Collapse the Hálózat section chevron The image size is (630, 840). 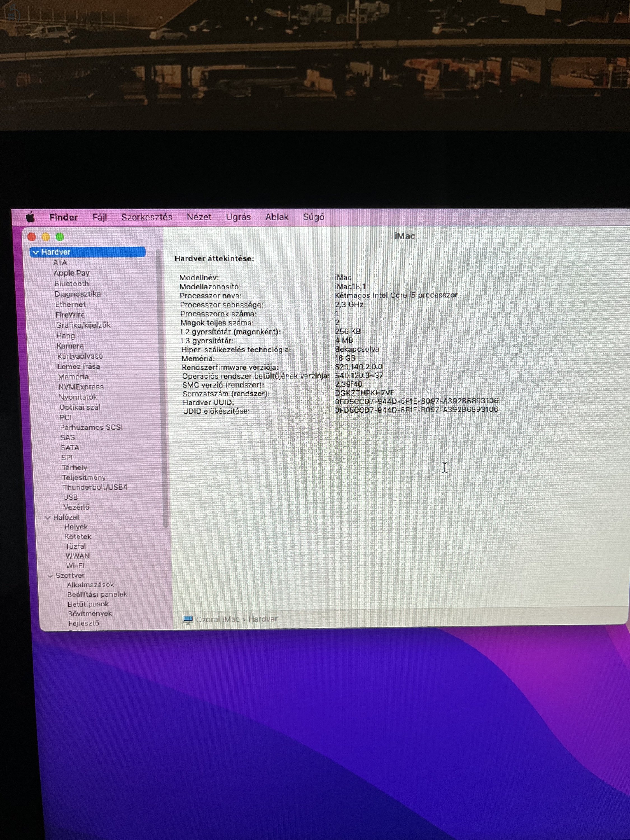click(48, 517)
